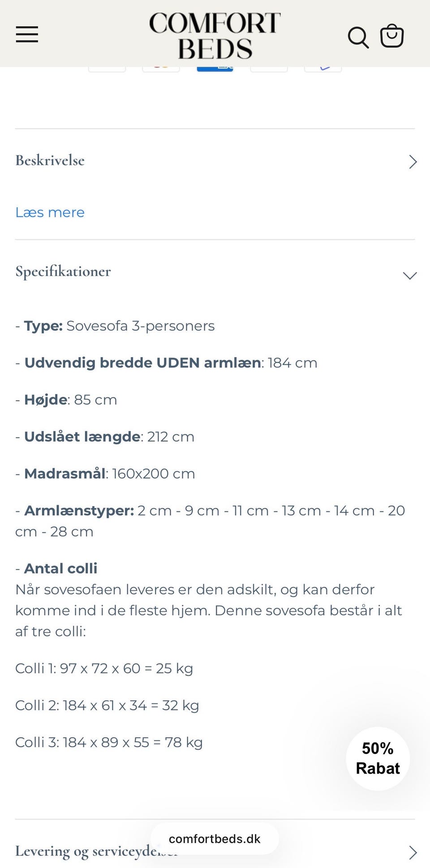Image resolution: width=430 pixels, height=868 pixels.
Task: Expand Beskrivelse using its chevron arrow
Action: (413, 162)
